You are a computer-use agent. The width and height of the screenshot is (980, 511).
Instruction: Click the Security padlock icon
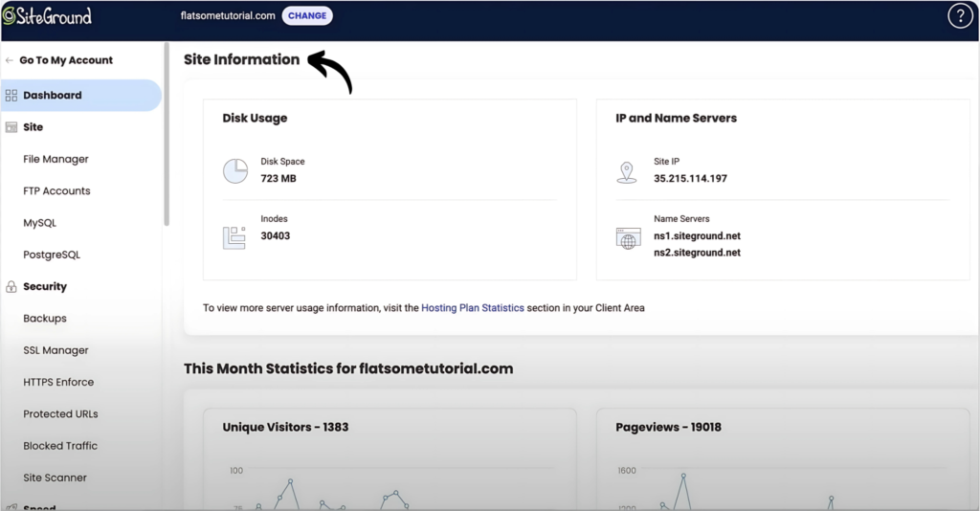pyautogui.click(x=11, y=287)
